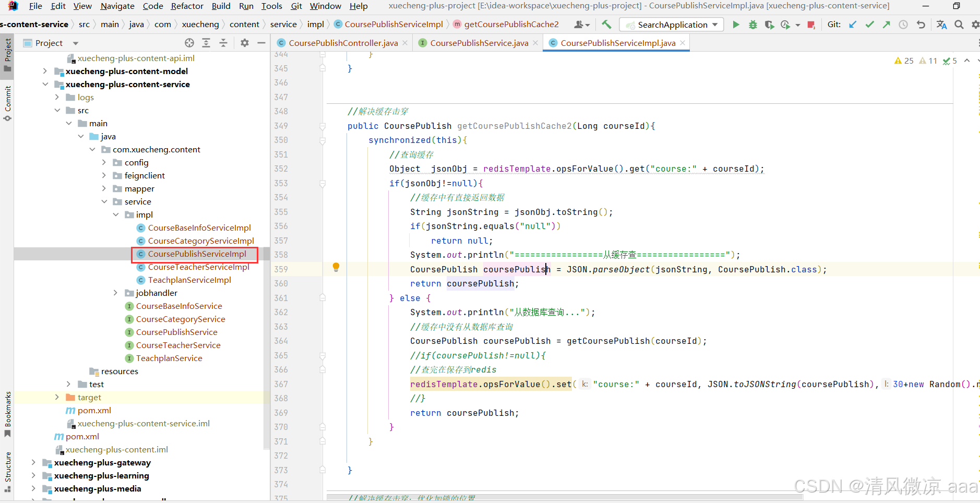Open the Structure tool window sidebar button
Viewport: 980px width, 503px height.
7,472
